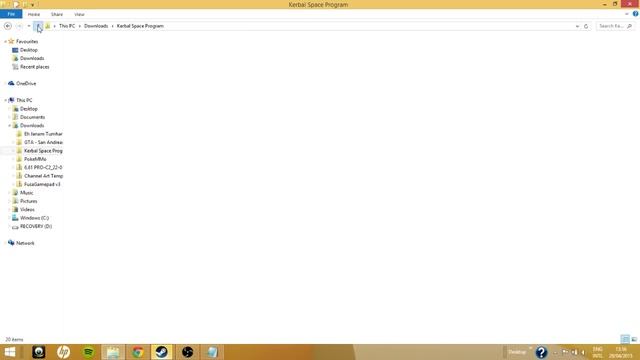The width and height of the screenshot is (640, 360).
Task: Click the 20 items status text
Action: (x=14, y=340)
